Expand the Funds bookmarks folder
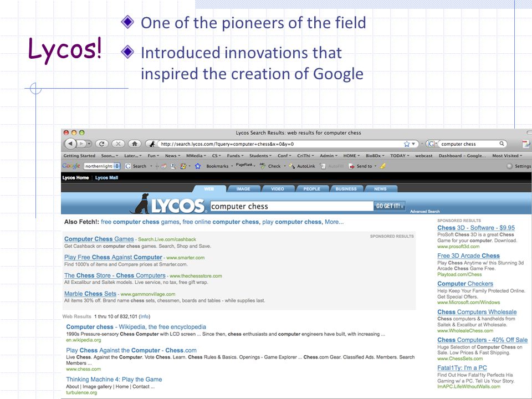The width and height of the screenshot is (532, 399). (x=235, y=156)
